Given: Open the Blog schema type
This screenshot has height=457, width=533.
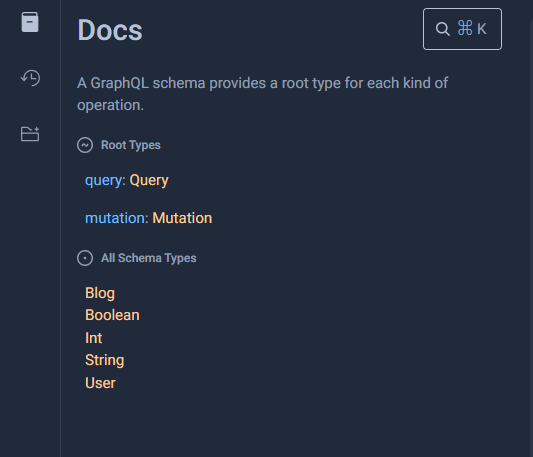Looking at the screenshot, I should (100, 293).
